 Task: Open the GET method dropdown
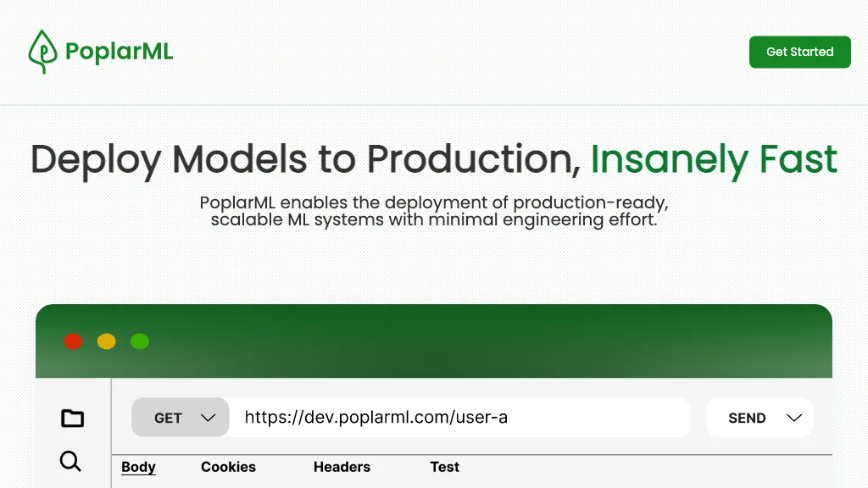(x=169, y=418)
